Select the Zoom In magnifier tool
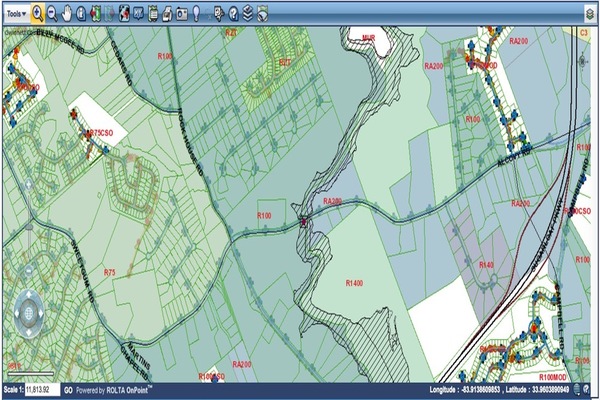The width and height of the screenshot is (600, 400). 37,13
